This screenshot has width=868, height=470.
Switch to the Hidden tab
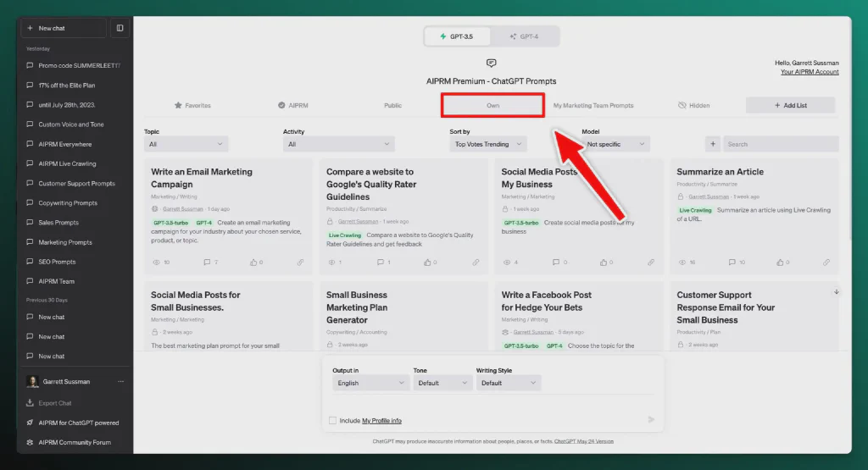tap(693, 105)
